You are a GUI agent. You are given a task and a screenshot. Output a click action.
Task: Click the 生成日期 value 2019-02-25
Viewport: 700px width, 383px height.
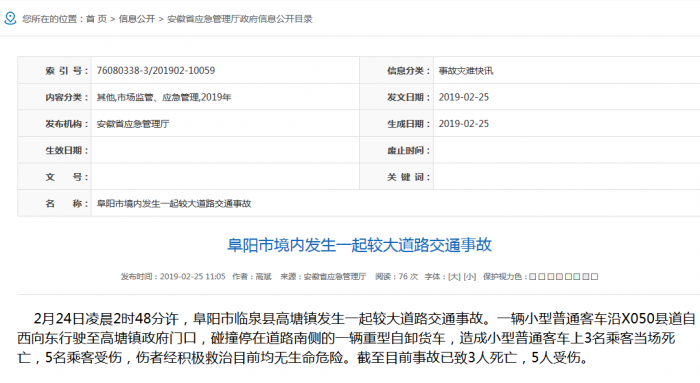pyautogui.click(x=463, y=124)
